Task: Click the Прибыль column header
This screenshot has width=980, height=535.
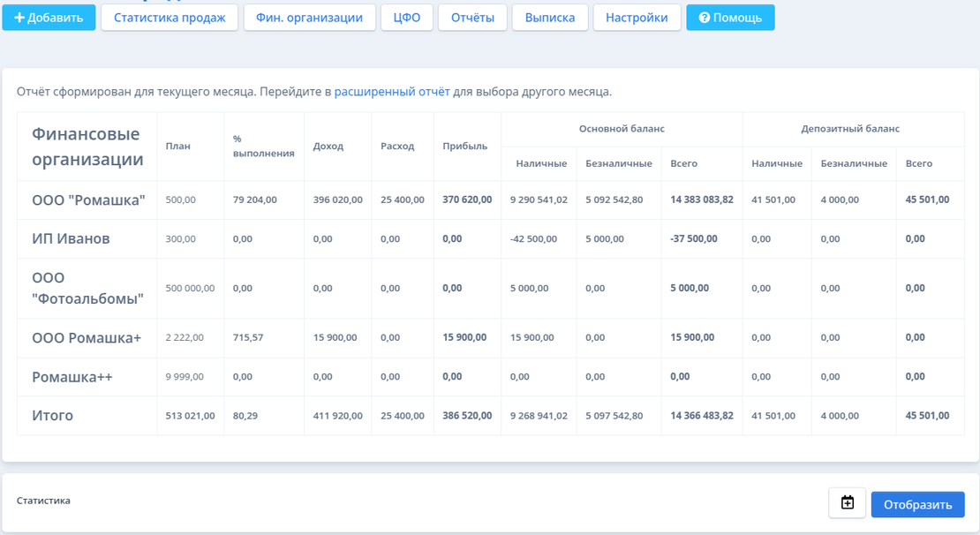Action: (x=464, y=147)
